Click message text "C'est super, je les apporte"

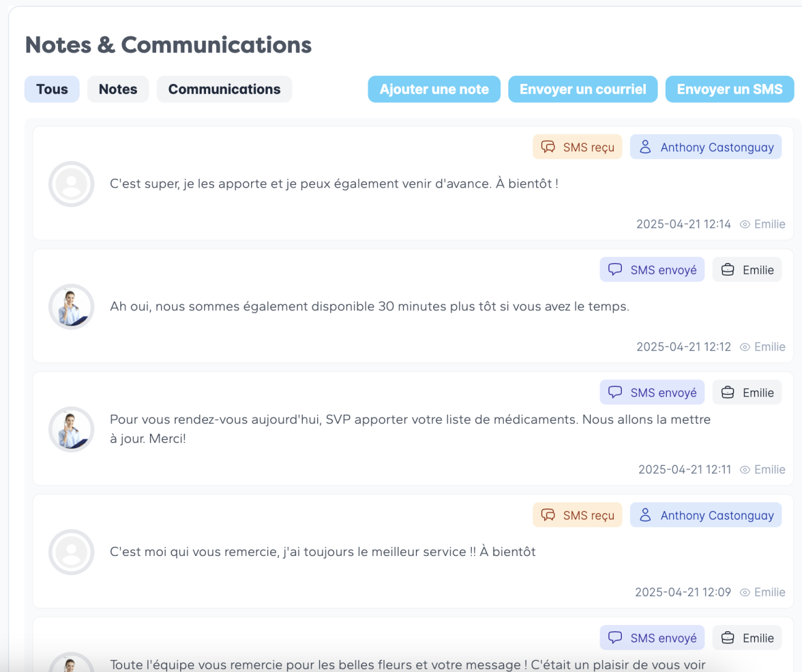tap(334, 184)
